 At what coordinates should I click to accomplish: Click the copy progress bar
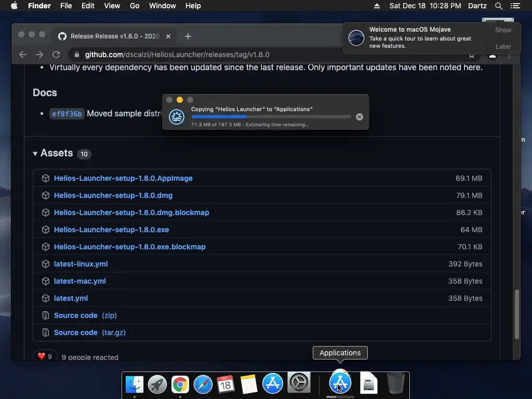pos(271,117)
